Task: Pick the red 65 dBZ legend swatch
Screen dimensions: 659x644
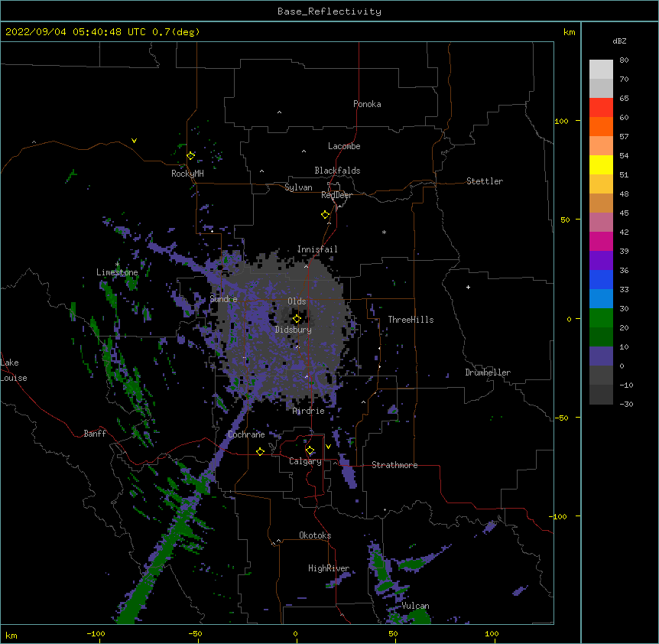Action: [x=601, y=108]
